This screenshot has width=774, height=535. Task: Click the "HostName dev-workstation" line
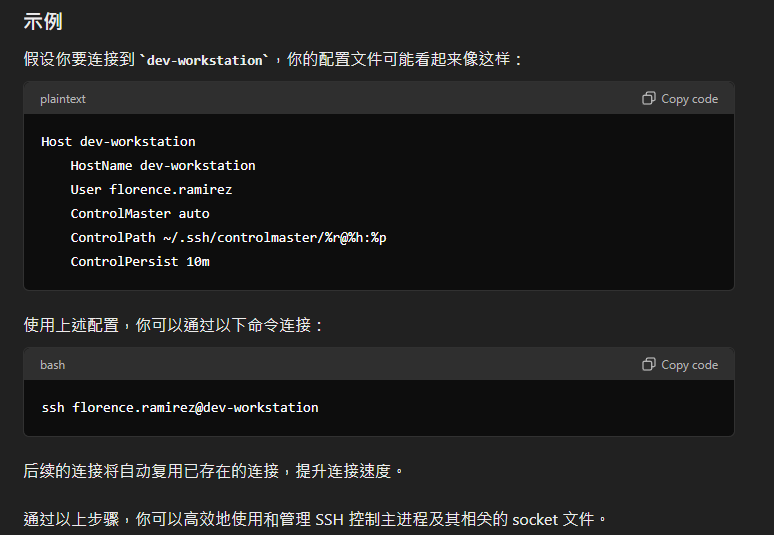click(x=163, y=165)
